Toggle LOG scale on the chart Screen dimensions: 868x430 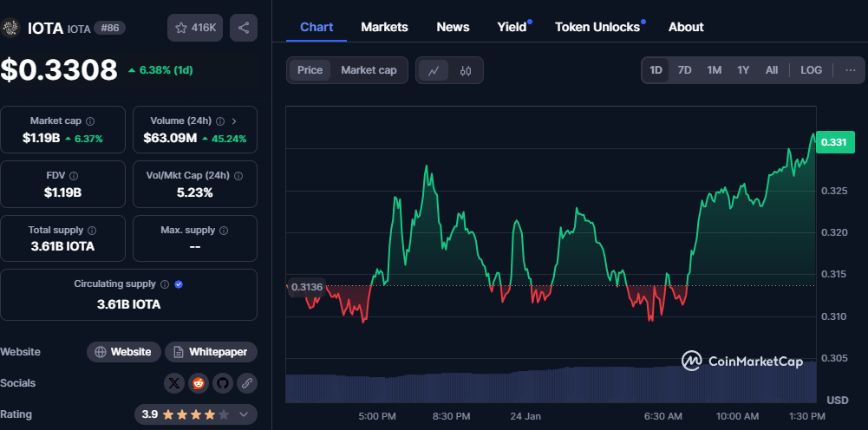(x=811, y=70)
